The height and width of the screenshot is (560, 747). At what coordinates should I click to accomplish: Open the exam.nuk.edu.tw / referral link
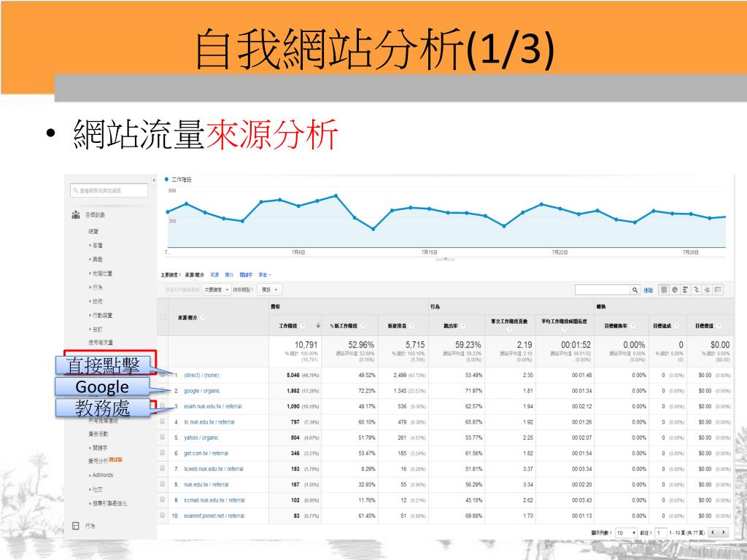click(212, 406)
